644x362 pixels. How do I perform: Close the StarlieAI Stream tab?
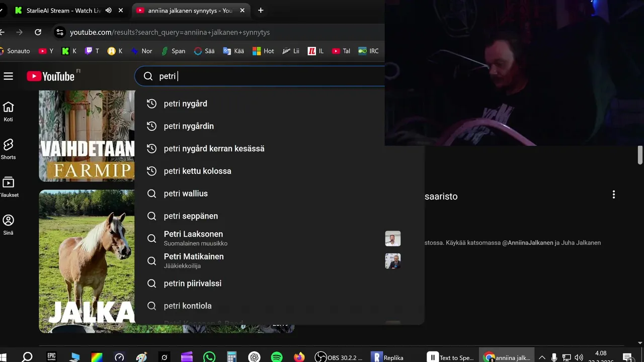tap(121, 10)
